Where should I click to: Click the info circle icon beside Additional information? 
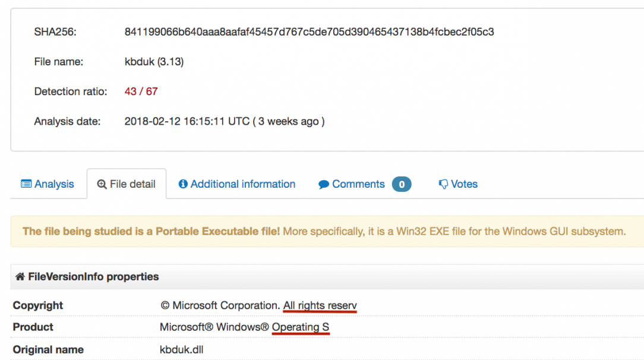[x=183, y=184]
